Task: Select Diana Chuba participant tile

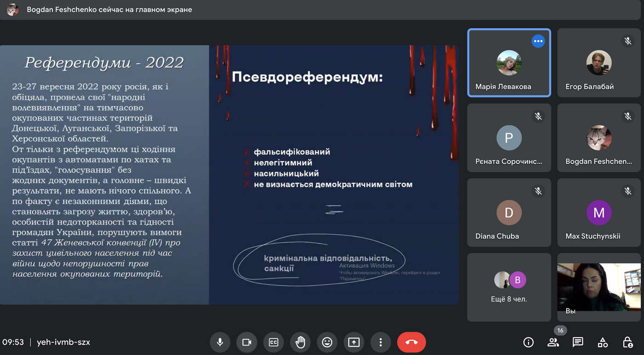Action: (x=509, y=213)
